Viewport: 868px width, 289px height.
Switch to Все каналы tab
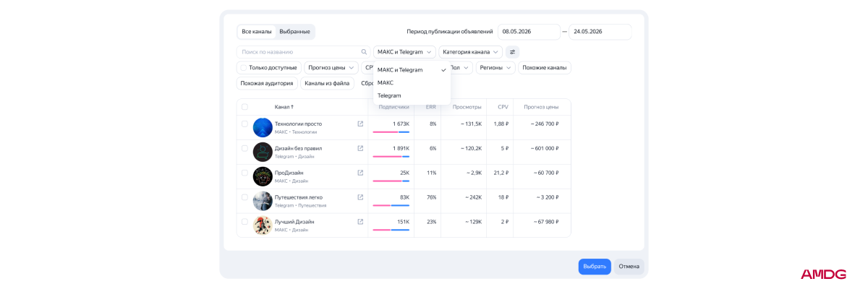coord(257,32)
